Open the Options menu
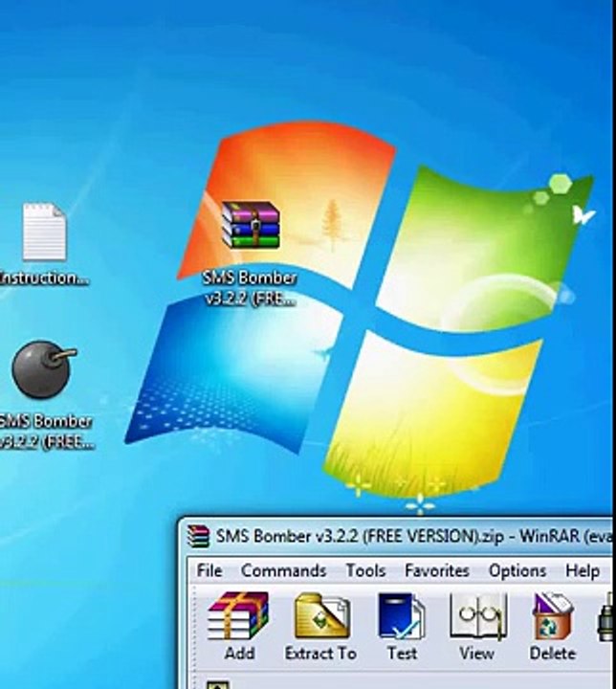This screenshot has width=616, height=689. coord(517,570)
